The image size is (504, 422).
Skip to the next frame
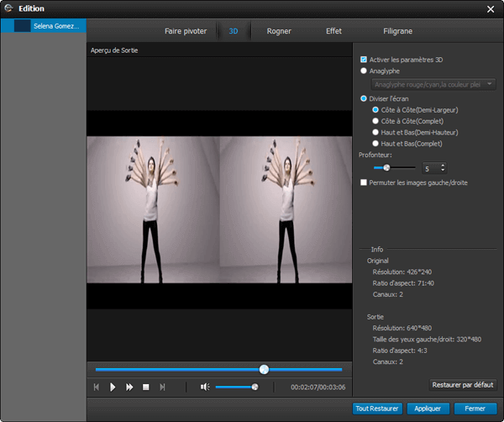(162, 387)
